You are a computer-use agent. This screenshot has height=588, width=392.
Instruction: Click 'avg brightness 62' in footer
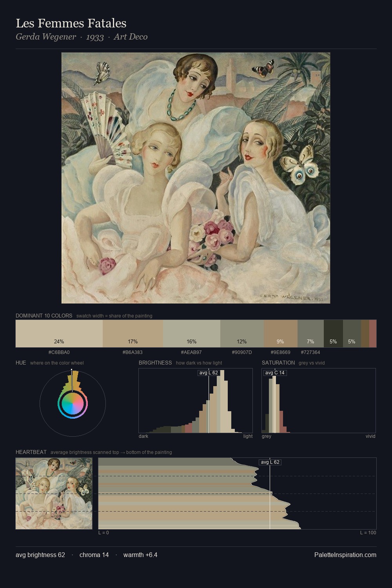[x=40, y=555]
